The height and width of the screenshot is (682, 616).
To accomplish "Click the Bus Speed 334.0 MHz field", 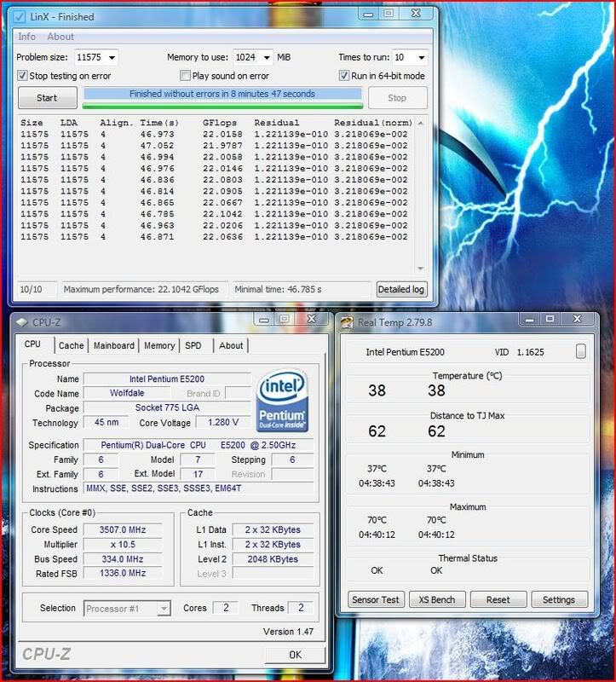I will click(x=123, y=559).
